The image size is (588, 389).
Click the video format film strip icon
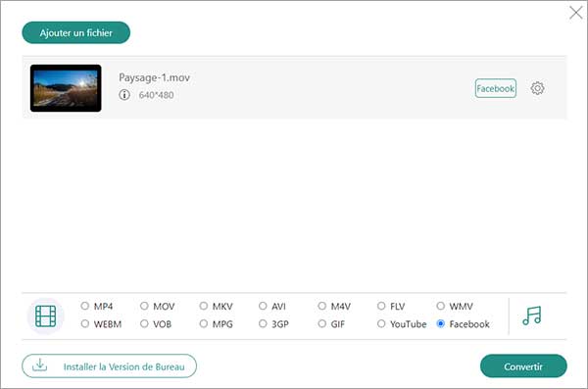[45, 316]
